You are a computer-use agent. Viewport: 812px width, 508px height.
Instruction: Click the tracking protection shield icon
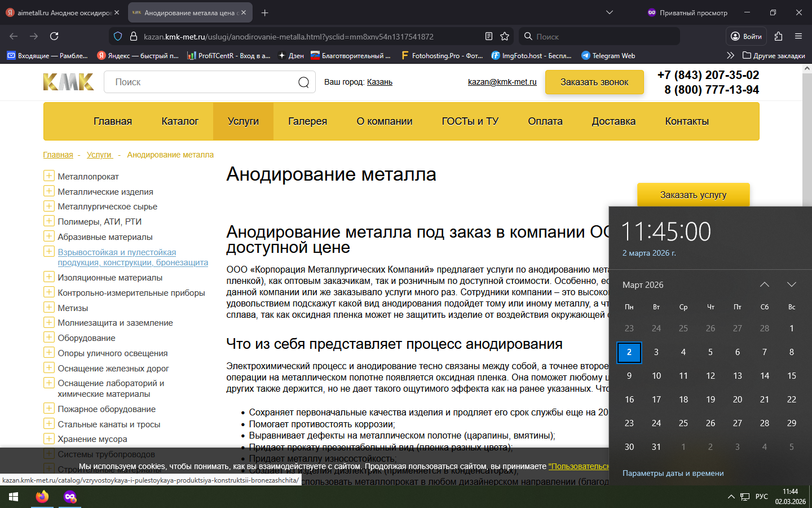tap(118, 36)
